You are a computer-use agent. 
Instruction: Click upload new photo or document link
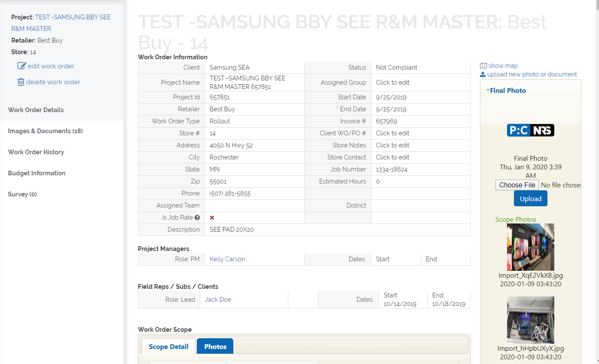point(532,74)
